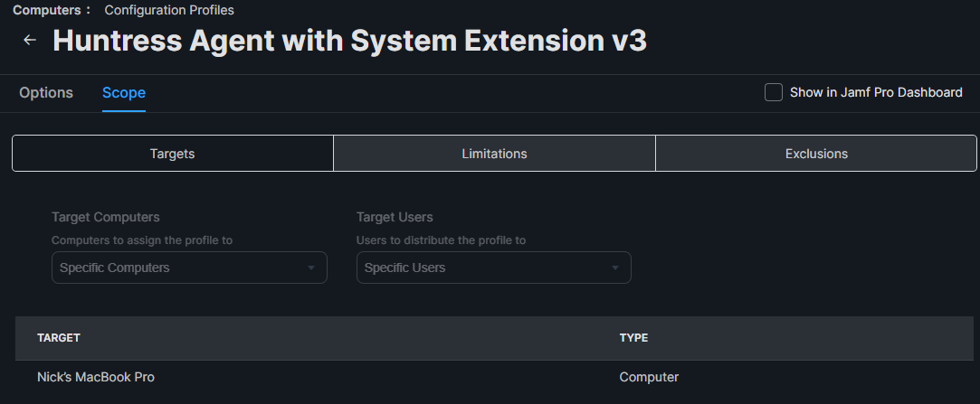Tick the Show in Jamf Pro Dashboard checkbox
This screenshot has height=404, width=980.
pyautogui.click(x=773, y=92)
